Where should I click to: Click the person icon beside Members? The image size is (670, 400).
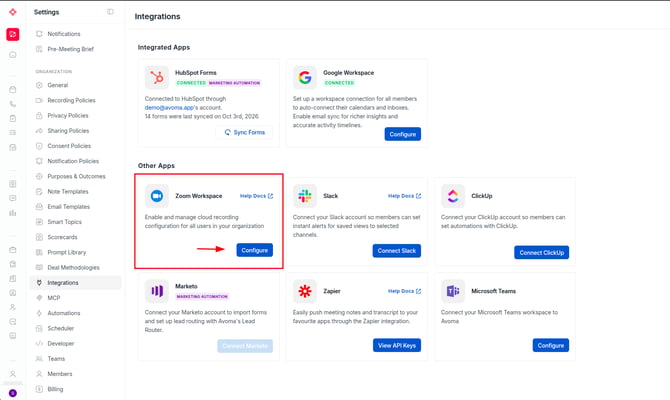pyautogui.click(x=39, y=374)
